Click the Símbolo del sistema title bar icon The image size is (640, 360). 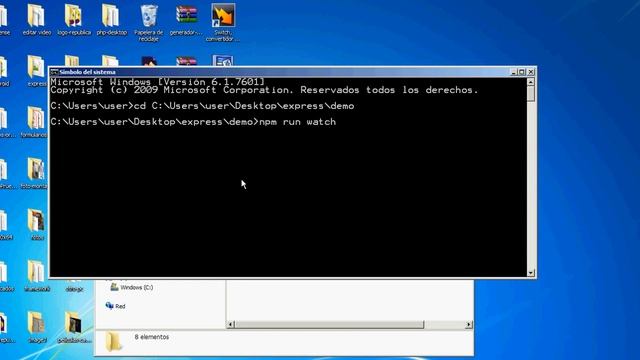pyautogui.click(x=54, y=72)
